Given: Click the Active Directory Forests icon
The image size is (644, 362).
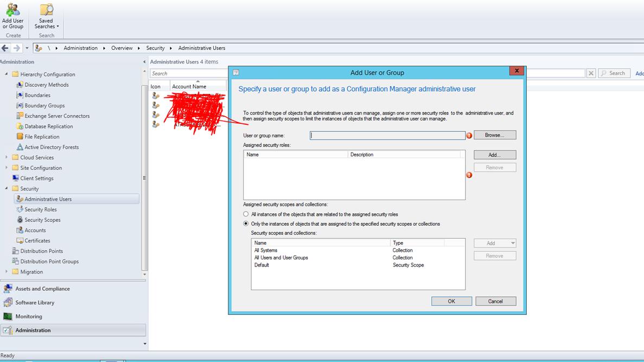Looking at the screenshot, I should tap(20, 147).
